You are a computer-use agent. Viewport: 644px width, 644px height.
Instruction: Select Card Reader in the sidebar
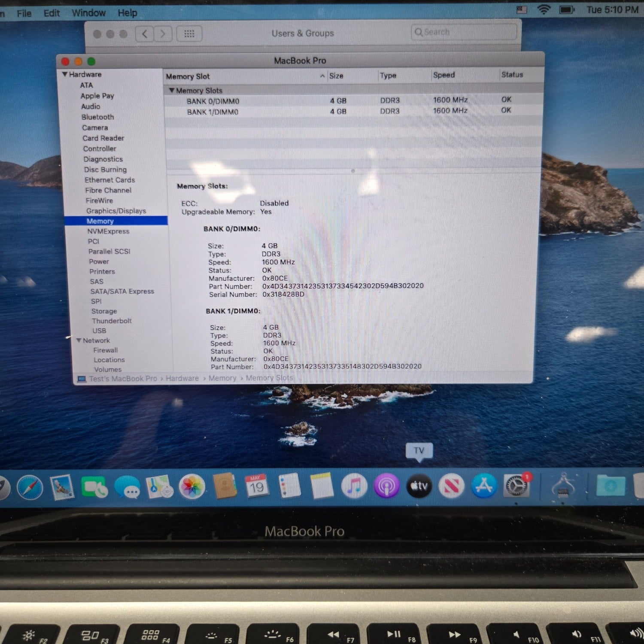tap(103, 138)
